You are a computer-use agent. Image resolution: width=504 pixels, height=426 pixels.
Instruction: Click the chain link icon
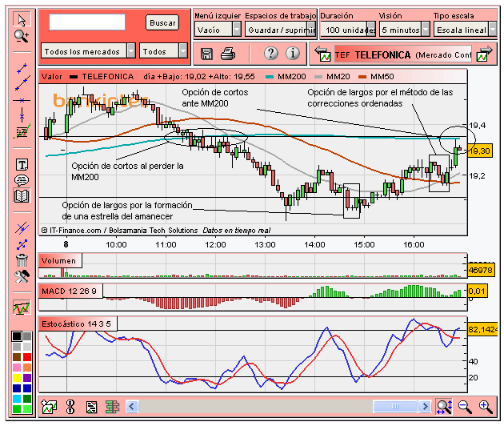[70, 406]
